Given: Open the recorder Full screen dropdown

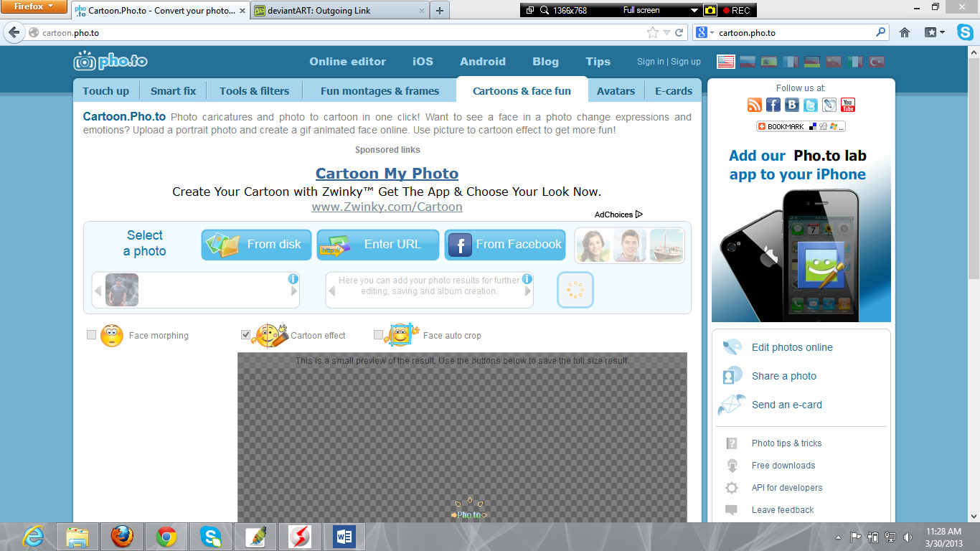Looking at the screenshot, I should pos(694,11).
